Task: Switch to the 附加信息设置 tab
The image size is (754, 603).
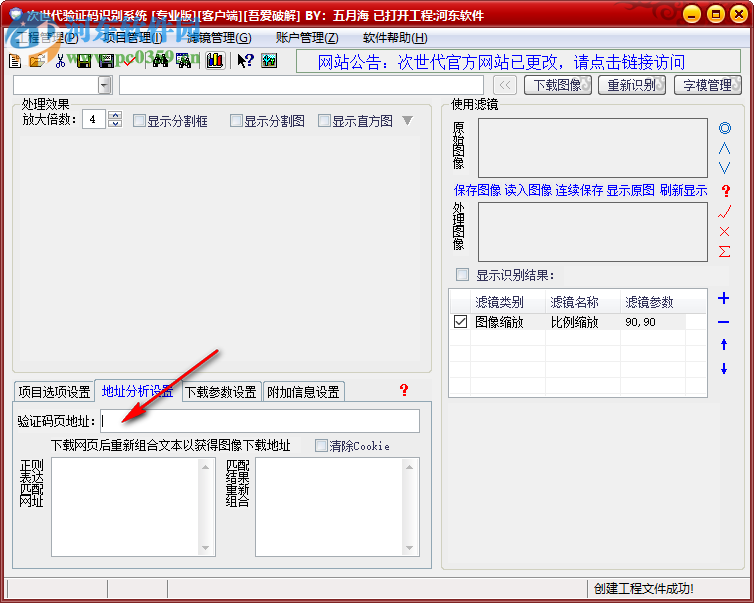Action: click(x=303, y=392)
